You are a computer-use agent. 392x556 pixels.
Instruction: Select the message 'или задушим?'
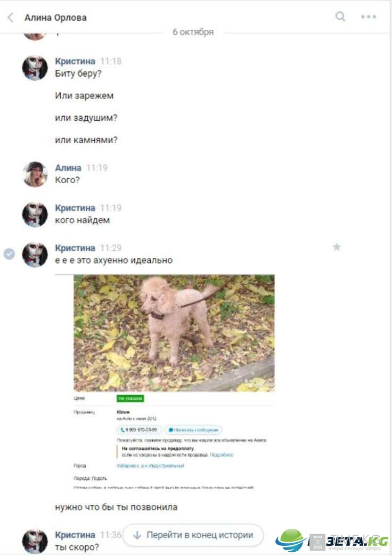point(86,118)
